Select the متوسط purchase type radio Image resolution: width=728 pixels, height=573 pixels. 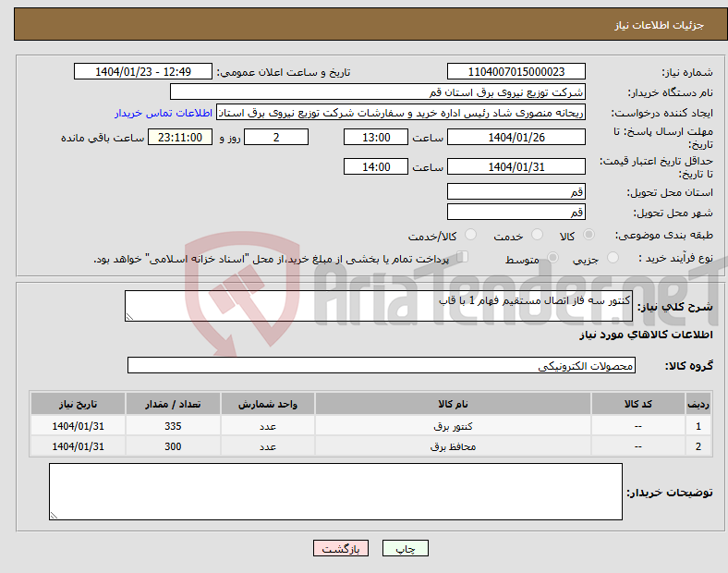(552, 258)
